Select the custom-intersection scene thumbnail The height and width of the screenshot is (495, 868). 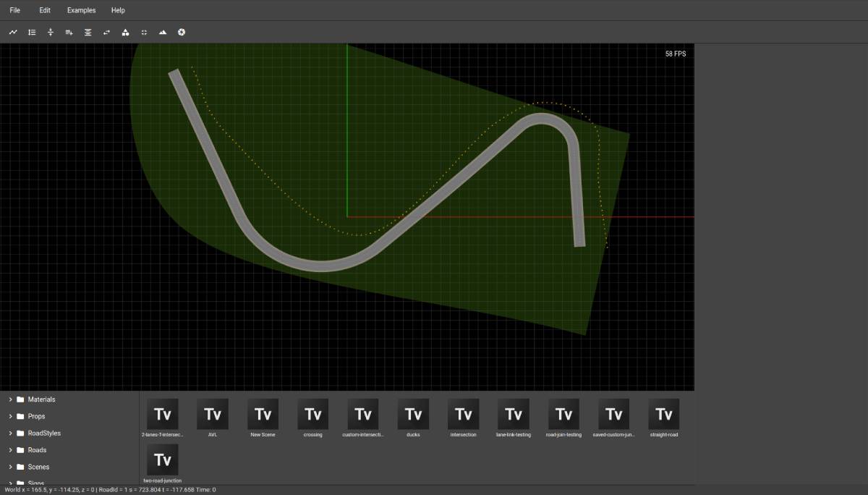[363, 414]
